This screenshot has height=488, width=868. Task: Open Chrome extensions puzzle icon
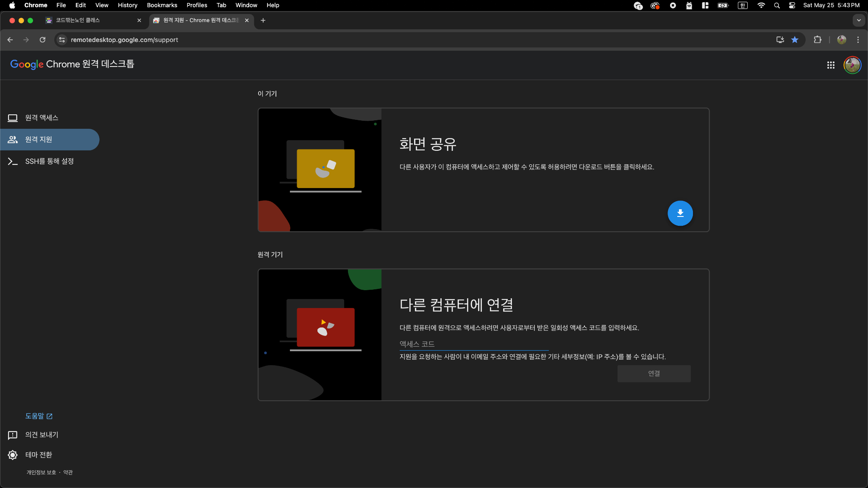pyautogui.click(x=818, y=40)
